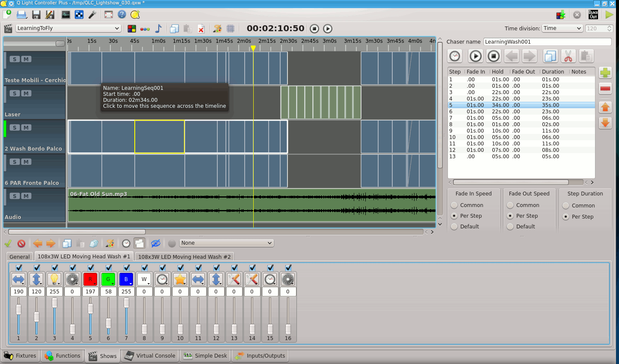Open the Virtual Console view

150,355
